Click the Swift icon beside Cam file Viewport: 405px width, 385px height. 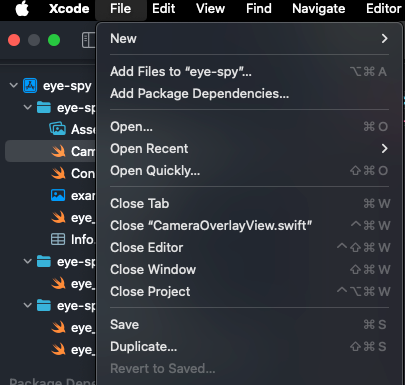point(58,151)
